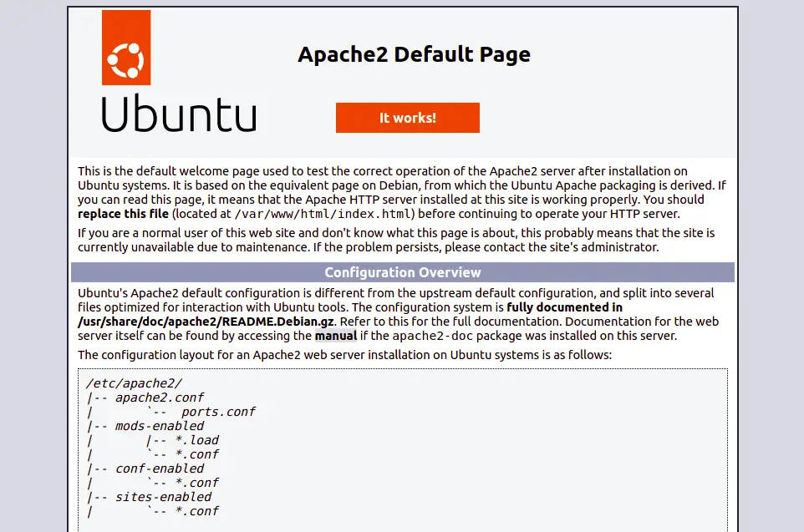Select the ports.conf tree entry
The height and width of the screenshot is (532, 804).
(218, 412)
